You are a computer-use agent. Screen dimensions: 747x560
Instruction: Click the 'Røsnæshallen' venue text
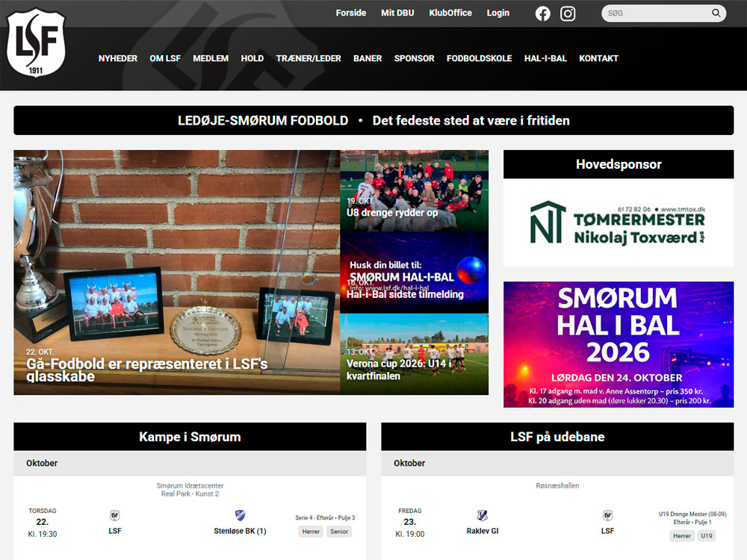tap(557, 486)
